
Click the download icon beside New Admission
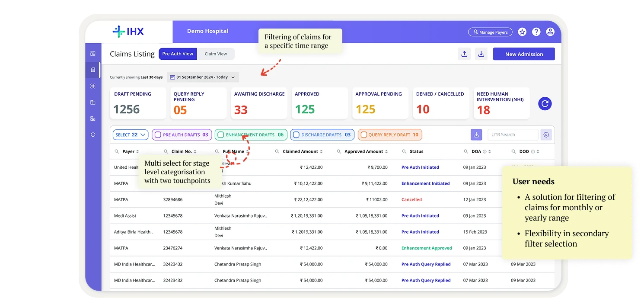coord(481,54)
